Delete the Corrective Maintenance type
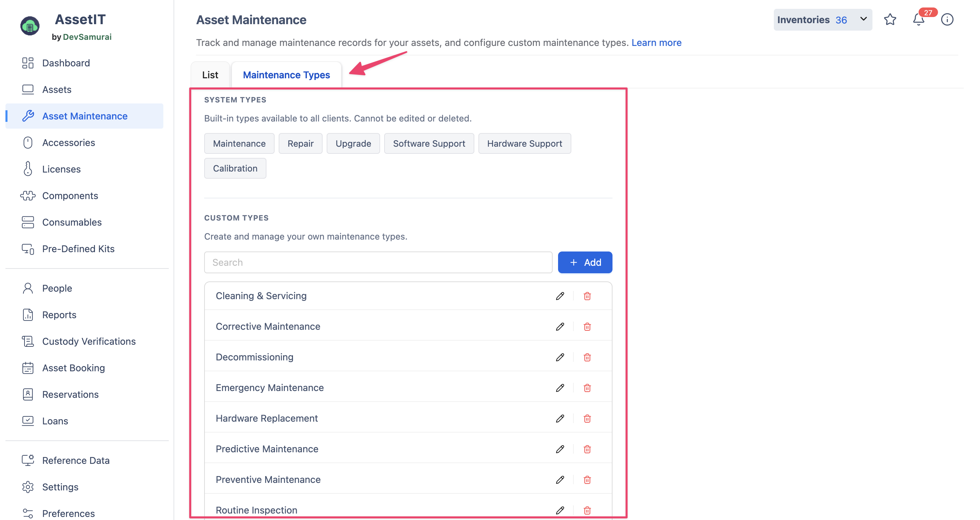 point(587,327)
